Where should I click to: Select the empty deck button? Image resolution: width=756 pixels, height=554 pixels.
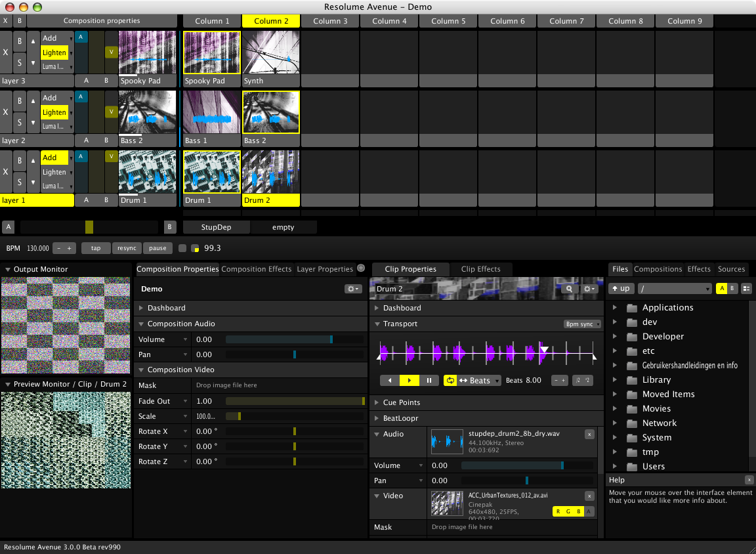tap(283, 227)
